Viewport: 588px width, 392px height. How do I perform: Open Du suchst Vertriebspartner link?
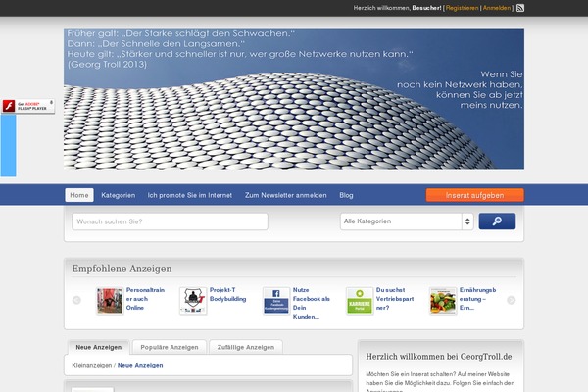(395, 299)
